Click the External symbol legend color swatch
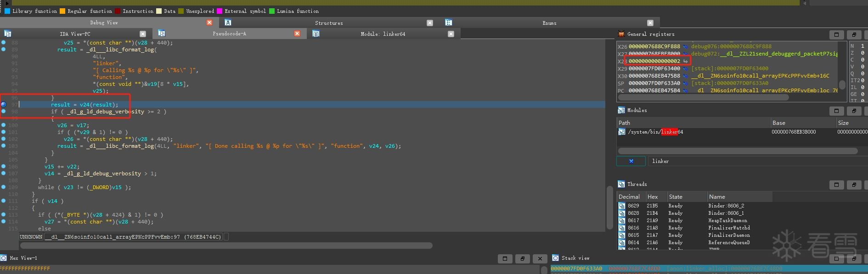Screen dimensions: 868x274 point(220,11)
